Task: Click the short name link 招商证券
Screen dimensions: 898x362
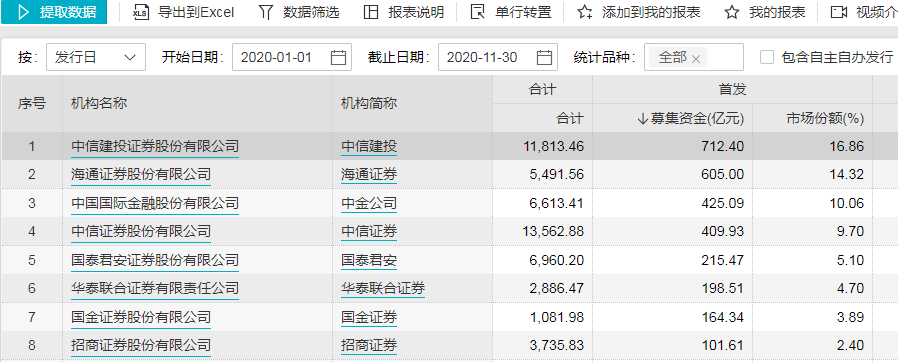Action: coord(369,345)
